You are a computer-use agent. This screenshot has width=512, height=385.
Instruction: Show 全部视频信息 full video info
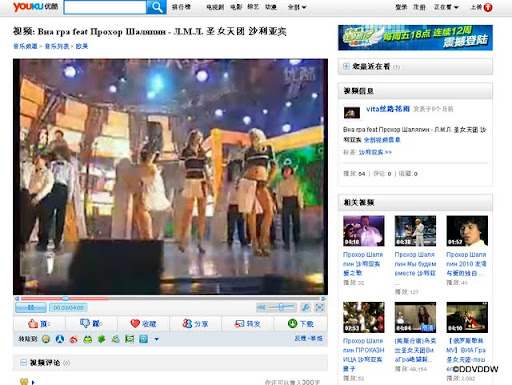pos(382,140)
